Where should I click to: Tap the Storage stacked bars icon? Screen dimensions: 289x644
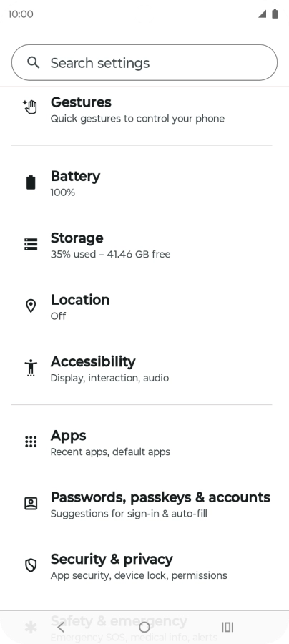(x=31, y=244)
